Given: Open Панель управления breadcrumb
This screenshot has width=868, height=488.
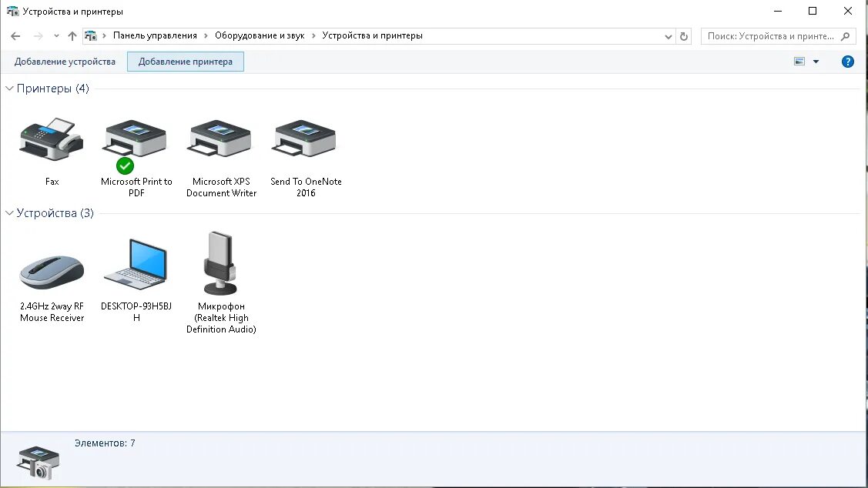Looking at the screenshot, I should (155, 35).
